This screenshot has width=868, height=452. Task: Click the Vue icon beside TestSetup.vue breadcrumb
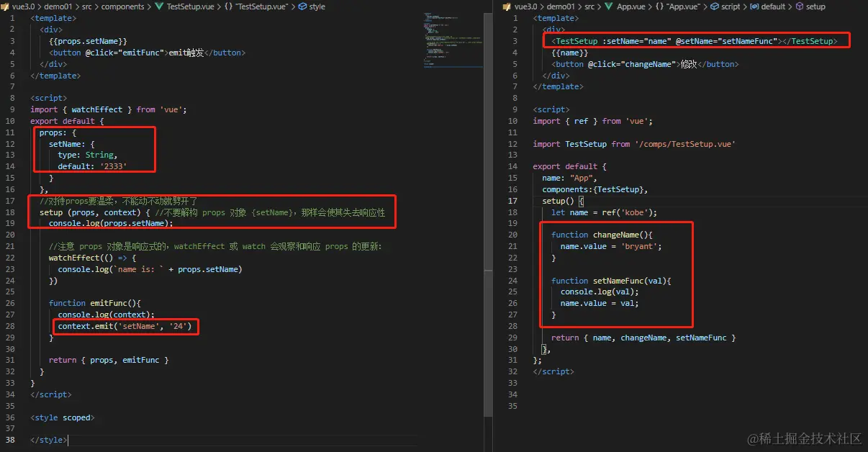pos(160,6)
